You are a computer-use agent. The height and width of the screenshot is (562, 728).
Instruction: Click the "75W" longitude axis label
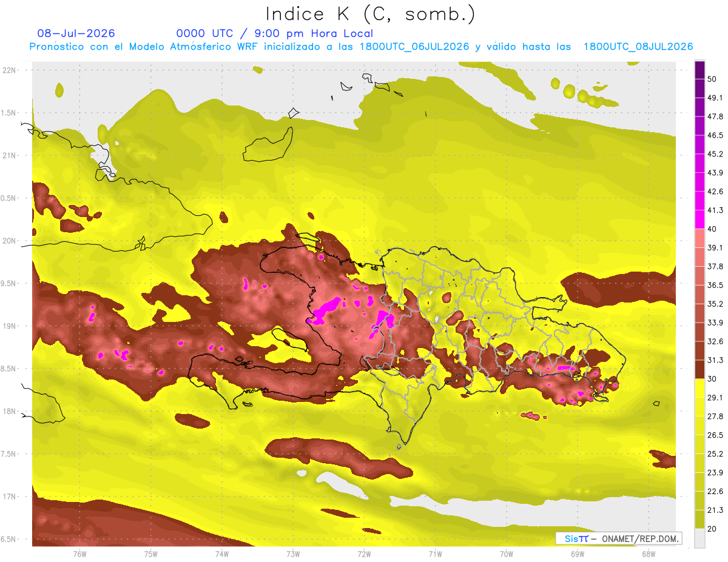(151, 554)
